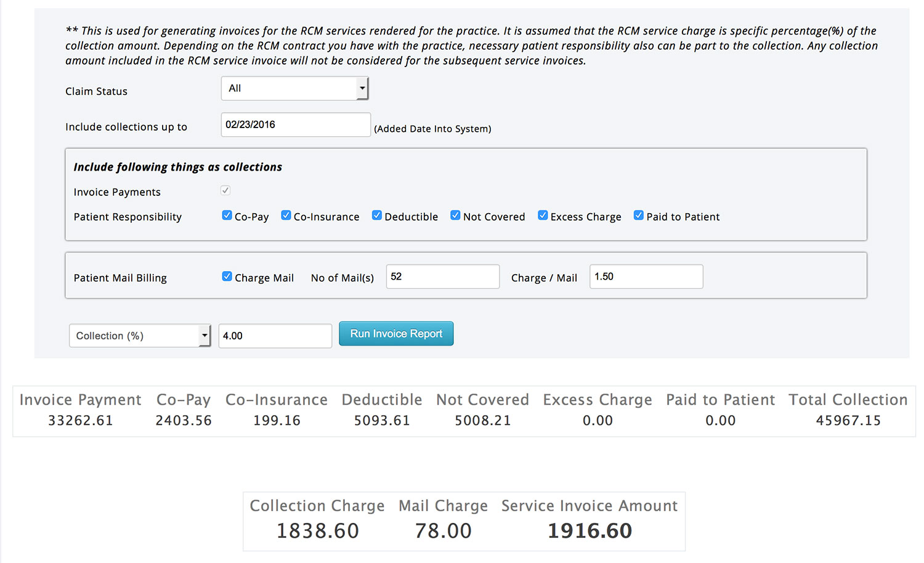Toggle the Charge Mail checkbox
This screenshot has width=924, height=563.
pos(227,277)
